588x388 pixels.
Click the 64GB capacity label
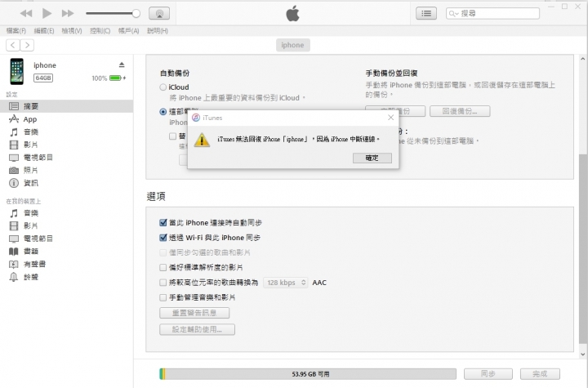43,78
